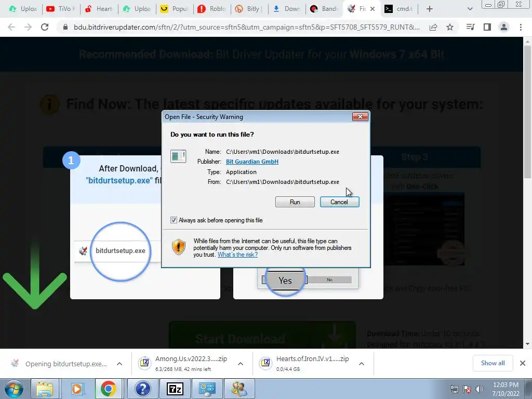Viewport: 532px width, 399px height.
Task: Switch to the Down tab
Action: [287, 9]
